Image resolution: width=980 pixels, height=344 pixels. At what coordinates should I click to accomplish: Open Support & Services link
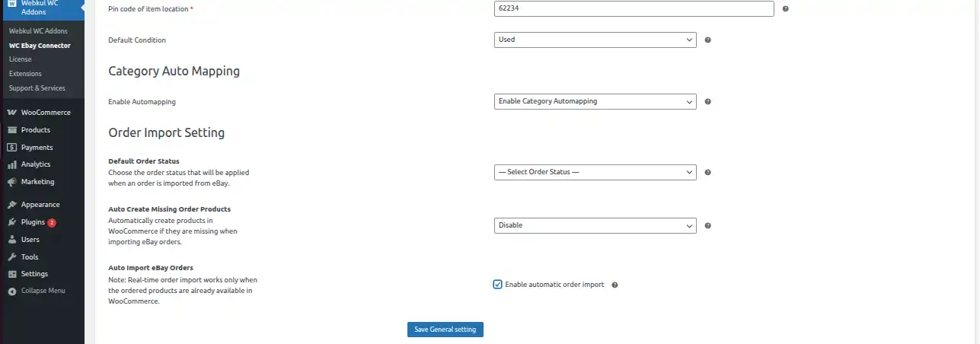(37, 88)
